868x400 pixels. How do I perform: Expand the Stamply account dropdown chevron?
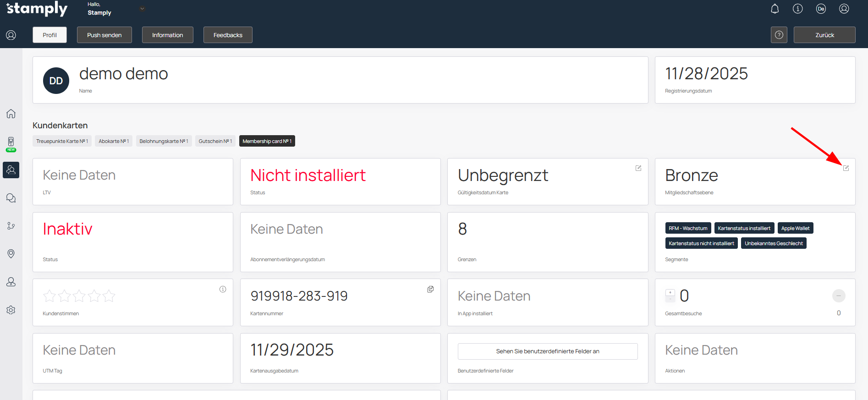[x=142, y=9]
